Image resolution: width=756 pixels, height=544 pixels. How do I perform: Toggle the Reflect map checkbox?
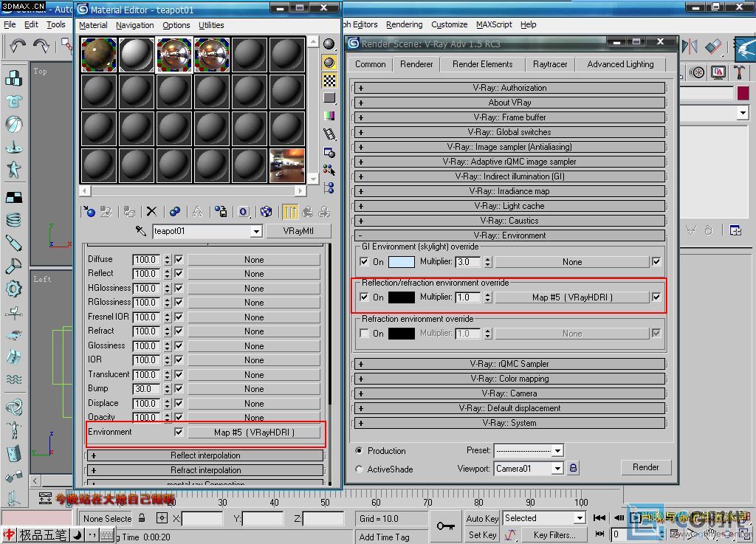179,273
